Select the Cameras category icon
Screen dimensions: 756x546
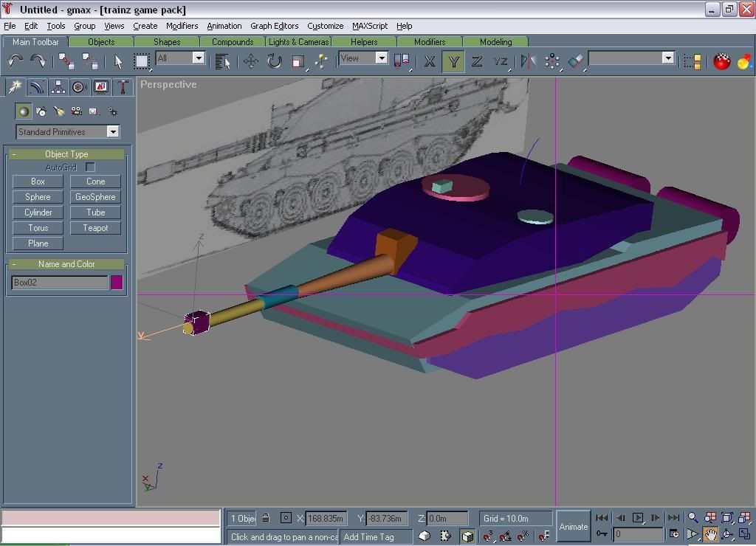76,111
